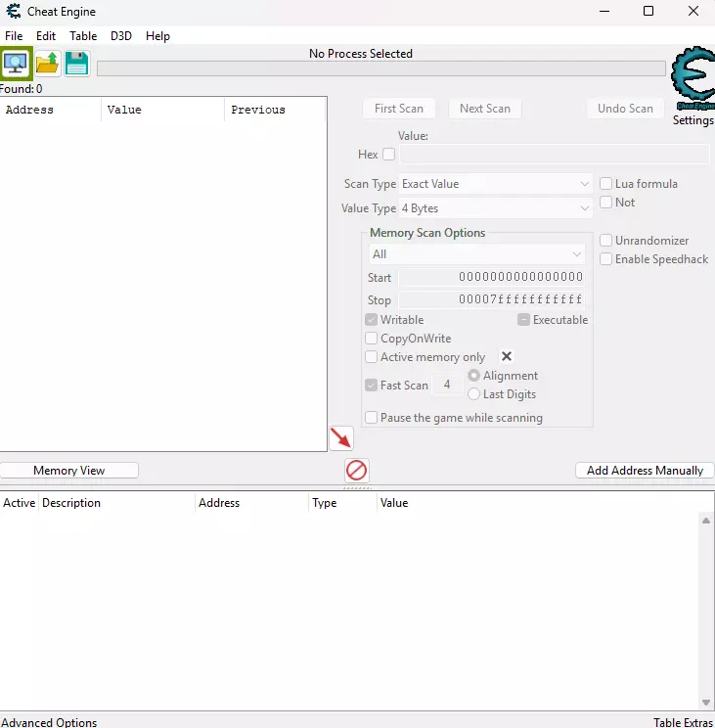Click the Address column header in results
Screen dimensions: 715x728
click(51, 110)
